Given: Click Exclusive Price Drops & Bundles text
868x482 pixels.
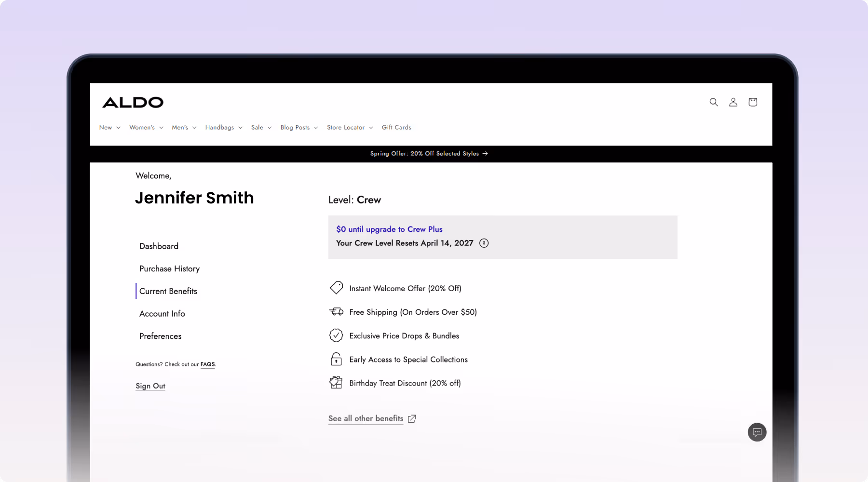Looking at the screenshot, I should point(404,336).
